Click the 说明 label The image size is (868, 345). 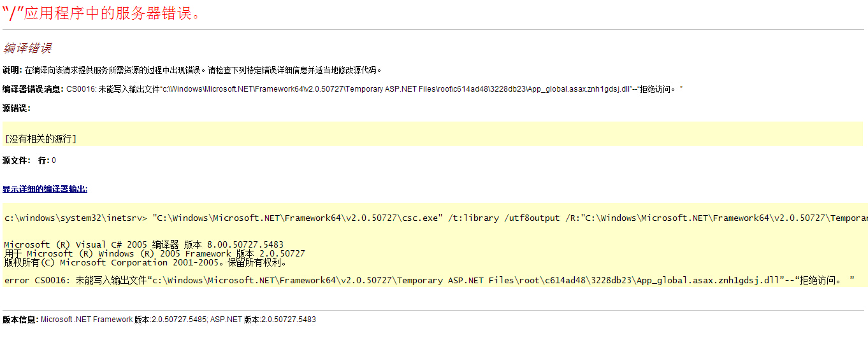[x=11, y=70]
